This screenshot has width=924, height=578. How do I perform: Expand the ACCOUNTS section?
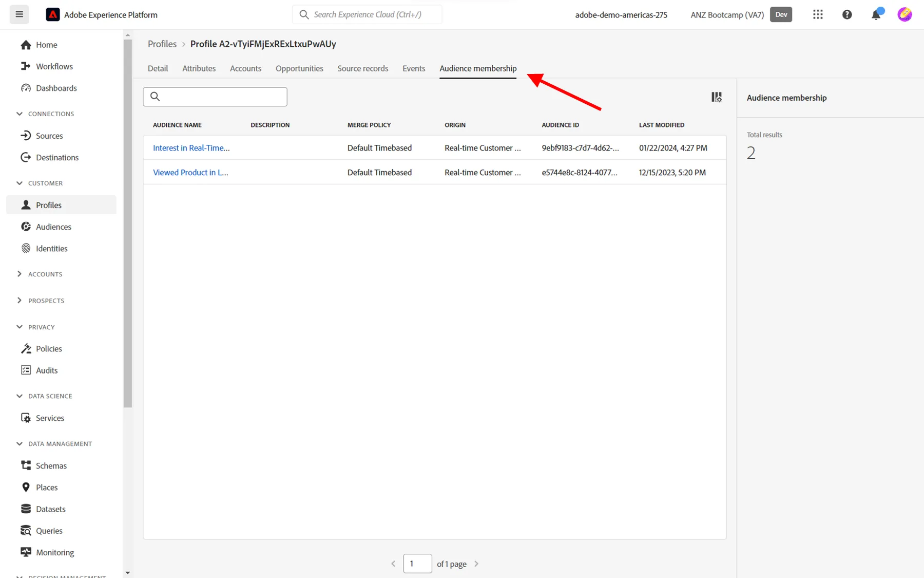39,274
